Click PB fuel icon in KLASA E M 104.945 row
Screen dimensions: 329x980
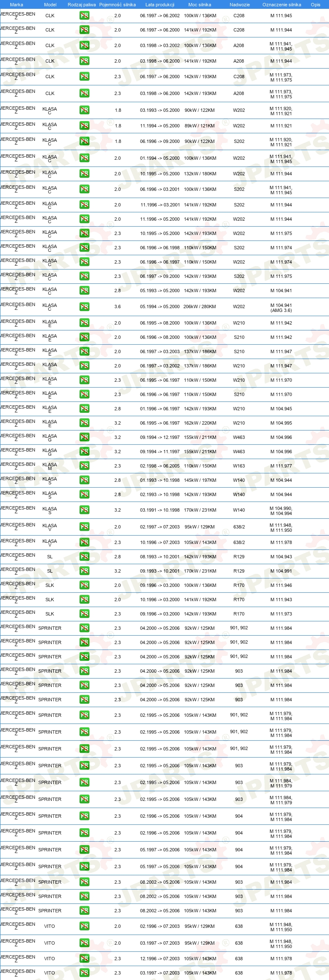click(x=84, y=409)
